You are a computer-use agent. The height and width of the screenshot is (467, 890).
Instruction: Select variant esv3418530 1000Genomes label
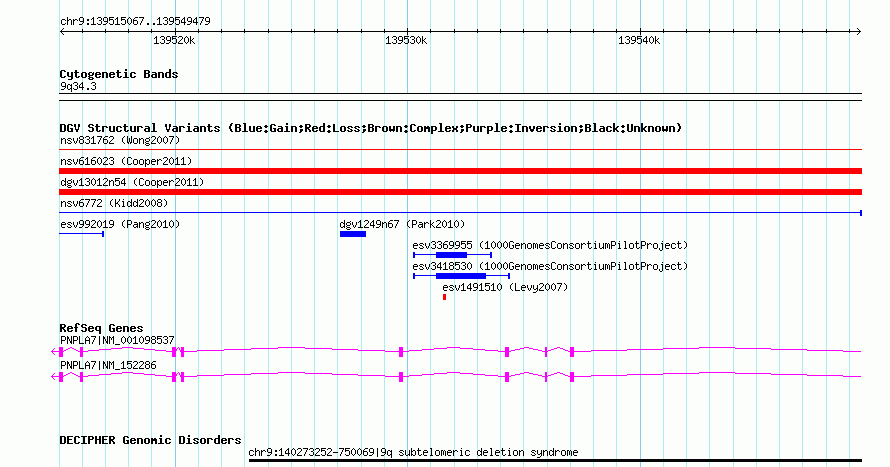click(550, 266)
